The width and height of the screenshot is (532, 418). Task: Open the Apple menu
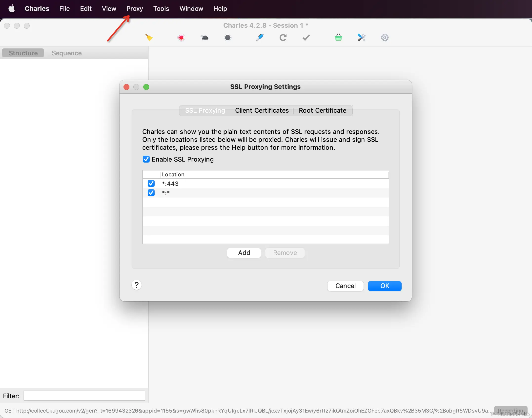(12, 9)
